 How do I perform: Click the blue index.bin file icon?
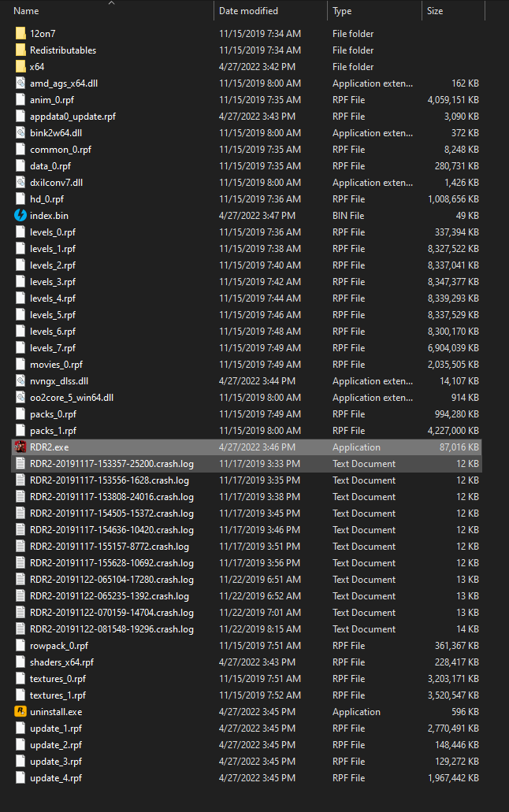click(x=20, y=216)
